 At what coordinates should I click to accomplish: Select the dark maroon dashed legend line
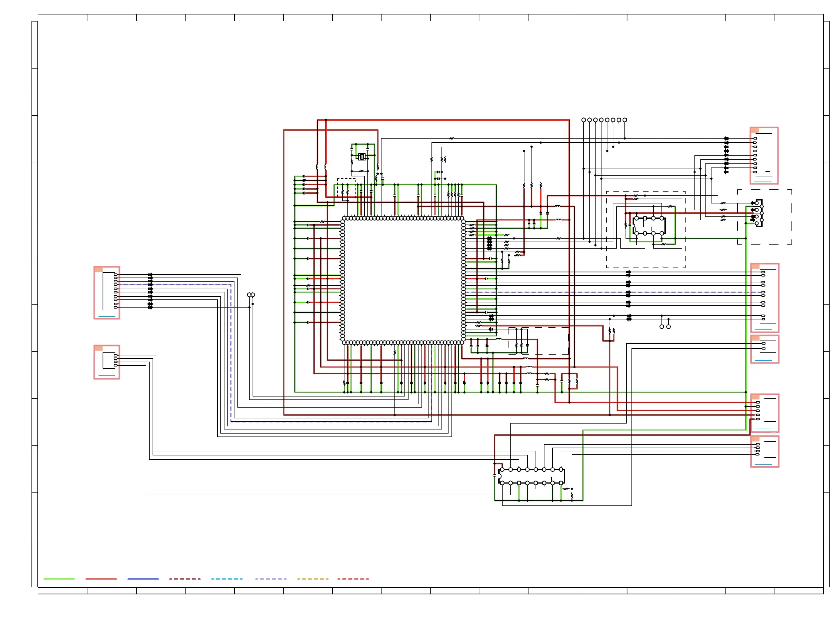185,579
